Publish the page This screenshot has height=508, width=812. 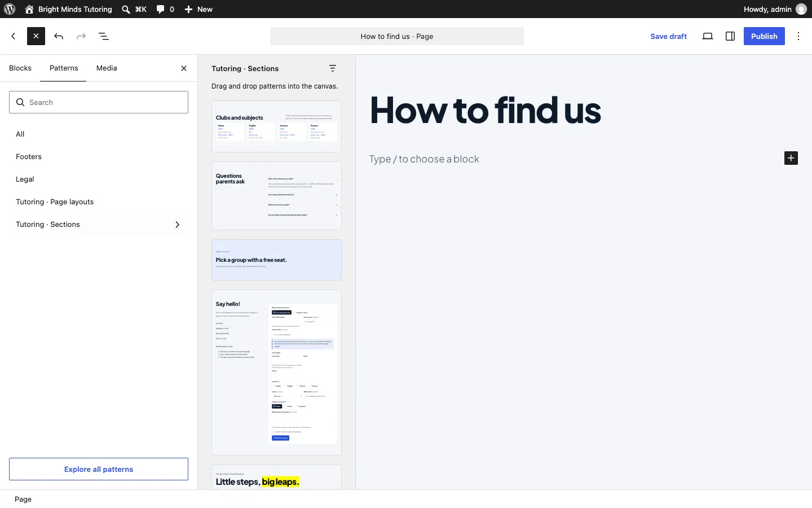coord(764,36)
